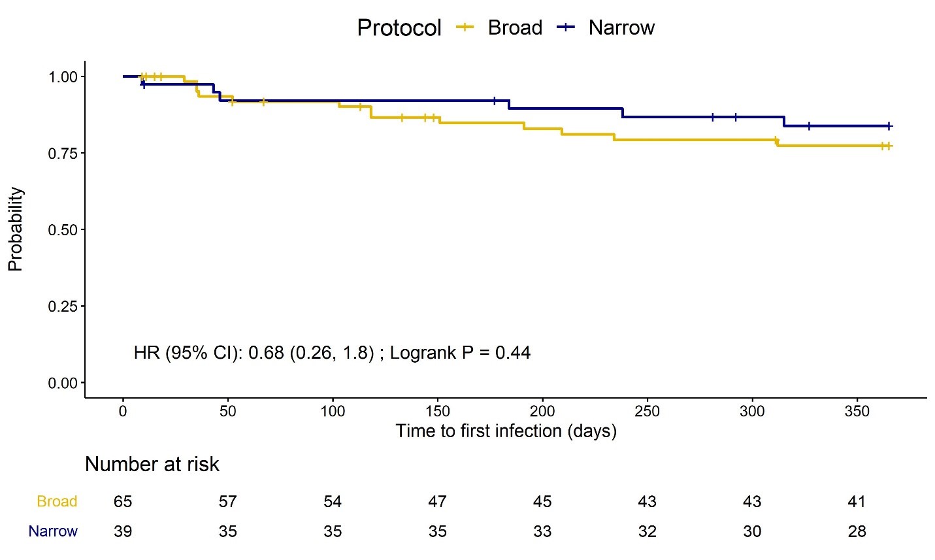Click Broad at-risk count 65
The width and height of the screenshot is (935, 560).
coord(123,501)
